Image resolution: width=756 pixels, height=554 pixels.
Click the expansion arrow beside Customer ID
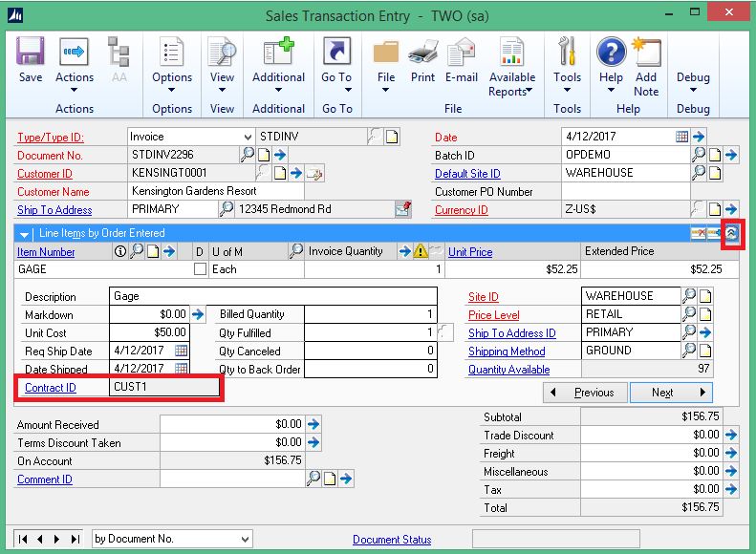coord(296,173)
